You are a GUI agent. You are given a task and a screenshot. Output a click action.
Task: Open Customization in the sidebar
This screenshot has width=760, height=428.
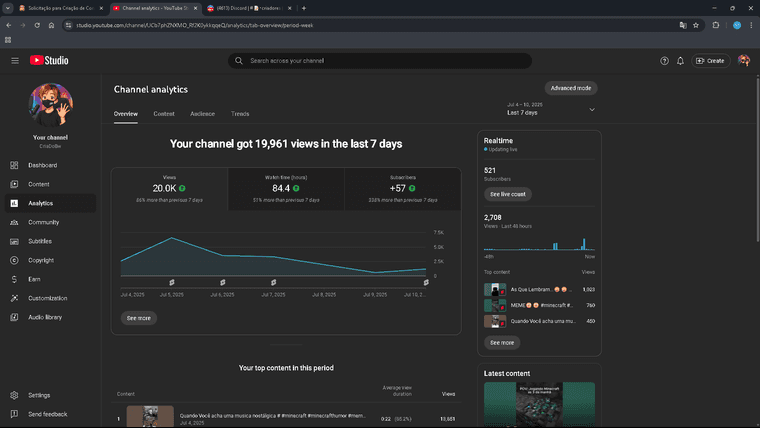[50, 298]
